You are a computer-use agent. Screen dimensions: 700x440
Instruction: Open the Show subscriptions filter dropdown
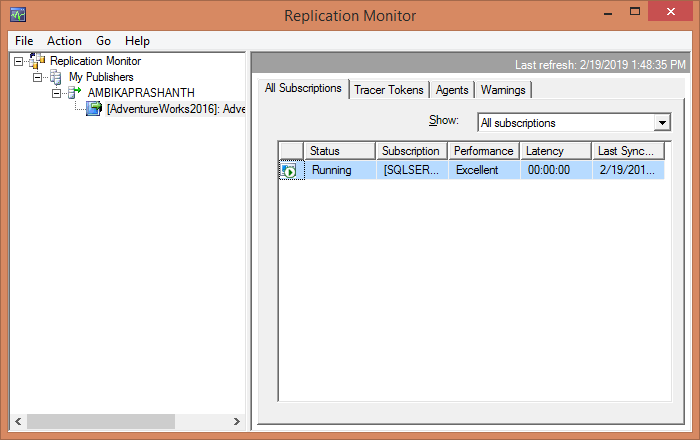tap(661, 123)
